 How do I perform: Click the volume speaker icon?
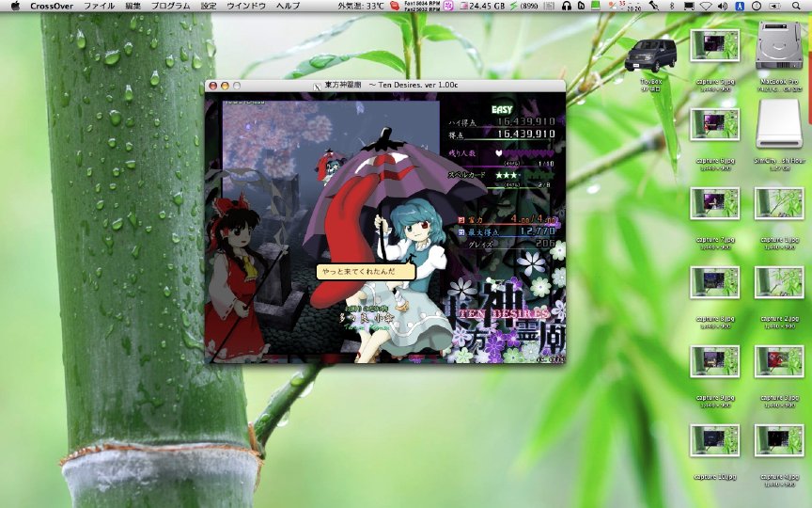coord(723,6)
